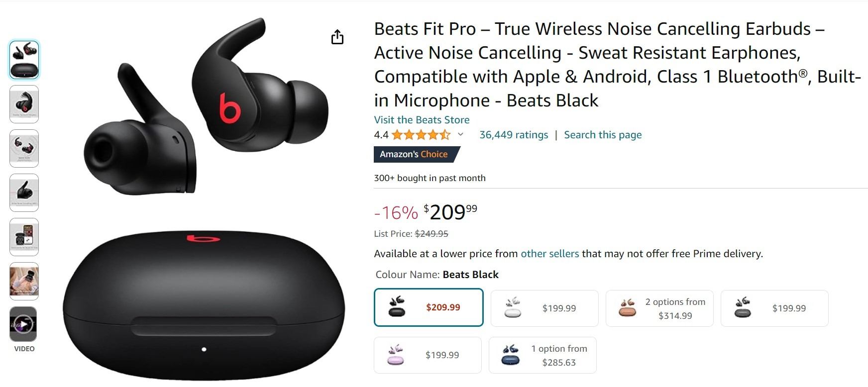Screen dimensions: 868x387
Task: View the third thumbnail with two earbuds
Action: tap(24, 148)
